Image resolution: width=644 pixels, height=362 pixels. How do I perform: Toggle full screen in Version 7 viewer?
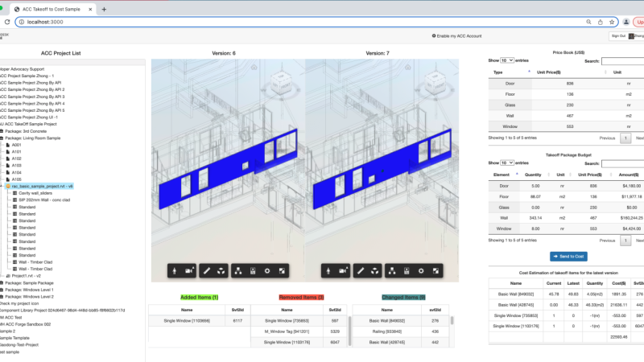436,271
